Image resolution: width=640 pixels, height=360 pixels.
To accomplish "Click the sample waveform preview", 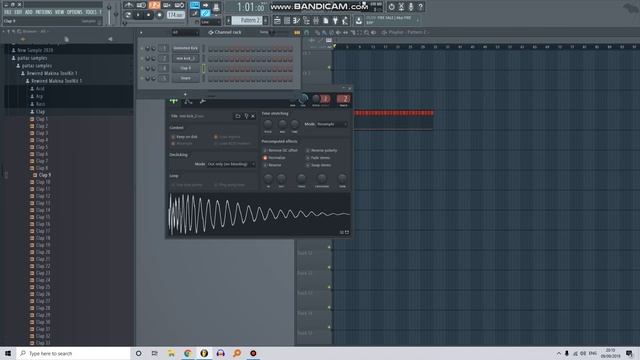I will pos(259,214).
